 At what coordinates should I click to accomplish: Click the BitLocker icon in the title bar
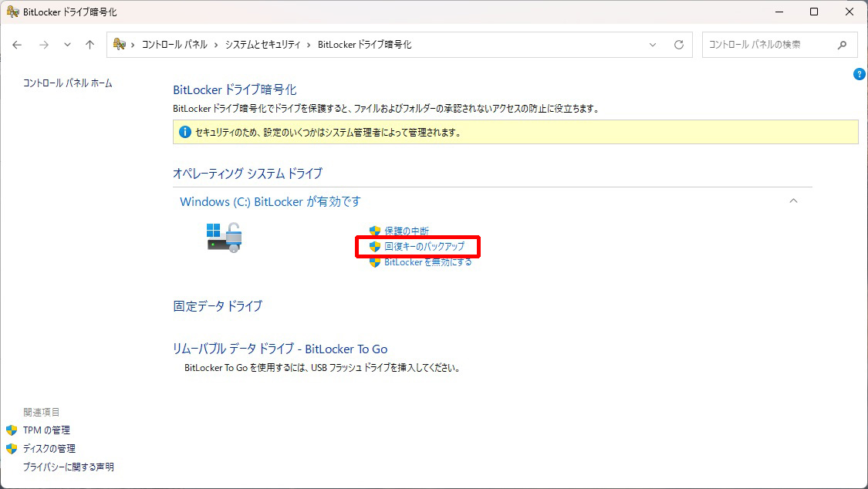coord(13,12)
